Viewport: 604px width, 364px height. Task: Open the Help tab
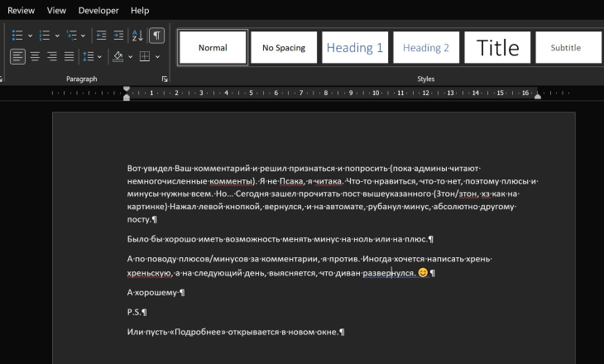[140, 11]
